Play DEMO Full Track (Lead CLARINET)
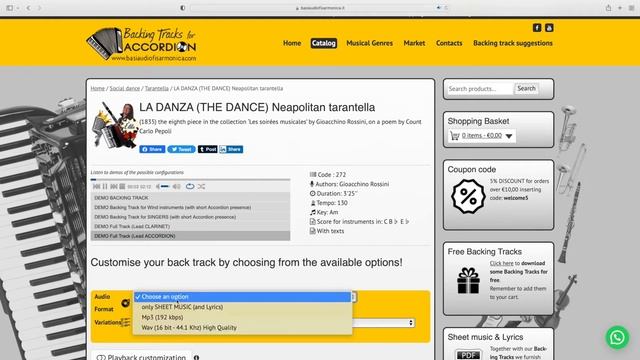This screenshot has width=640, height=360. click(190, 226)
